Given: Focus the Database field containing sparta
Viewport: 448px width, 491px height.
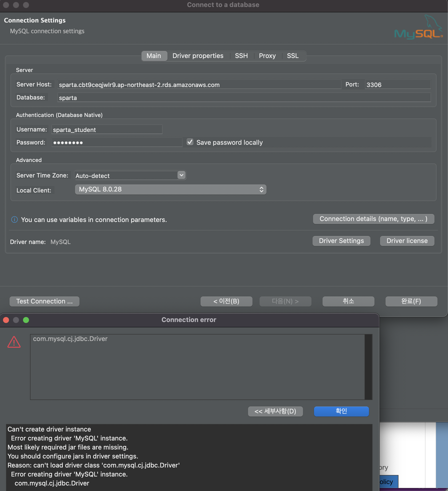Looking at the screenshot, I should 244,97.
